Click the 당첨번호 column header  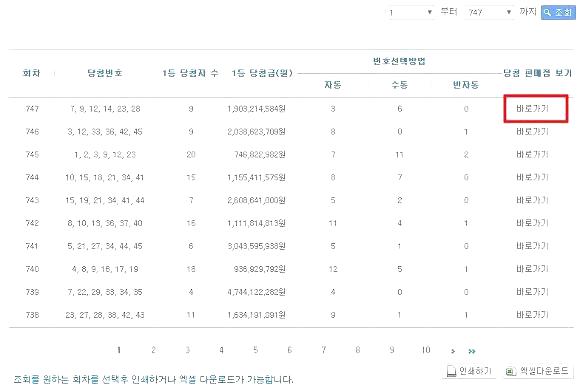(x=105, y=73)
